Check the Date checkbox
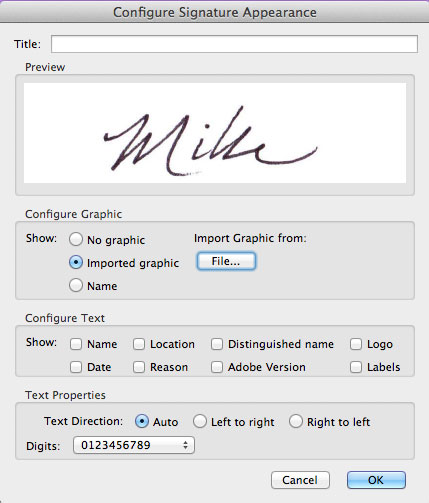 tap(76, 367)
